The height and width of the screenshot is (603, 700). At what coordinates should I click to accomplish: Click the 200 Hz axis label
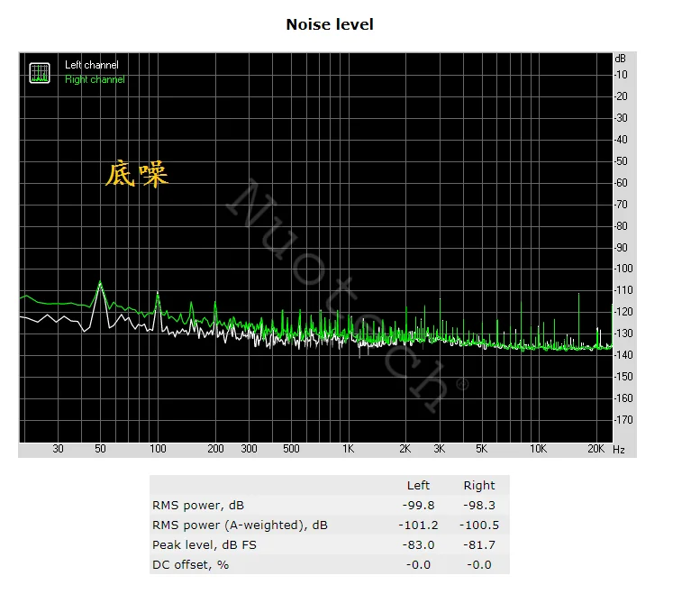tap(215, 449)
